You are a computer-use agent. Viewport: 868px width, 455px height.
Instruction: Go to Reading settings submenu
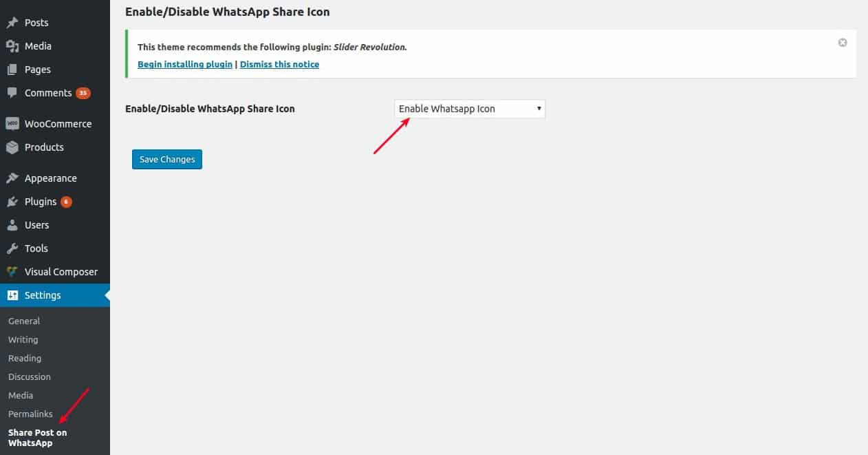[x=25, y=358]
